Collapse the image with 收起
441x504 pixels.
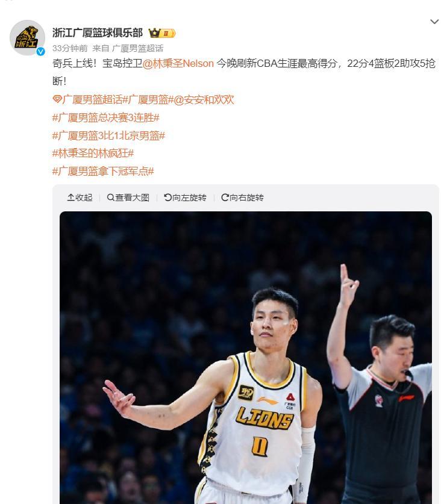(x=80, y=198)
